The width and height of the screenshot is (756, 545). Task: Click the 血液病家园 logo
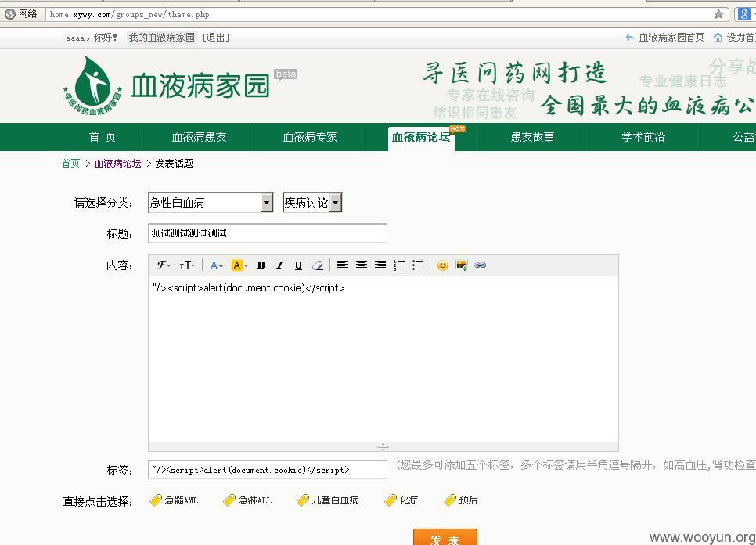pyautogui.click(x=167, y=86)
